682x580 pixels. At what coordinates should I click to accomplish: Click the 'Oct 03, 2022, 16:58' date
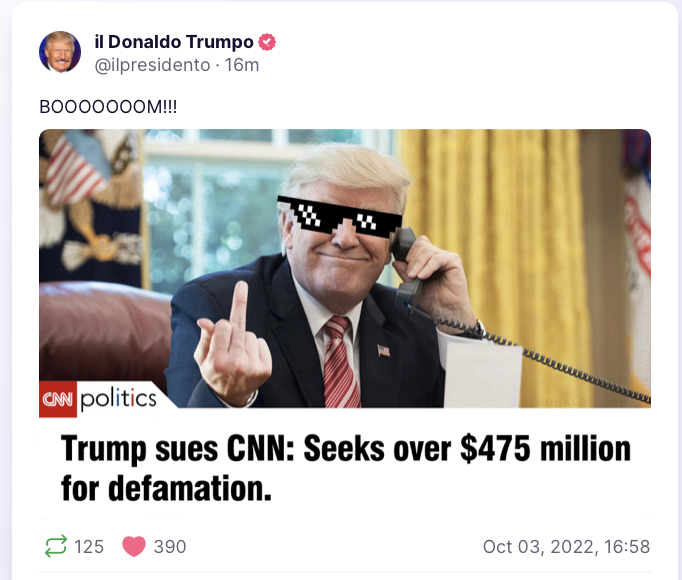click(x=566, y=547)
